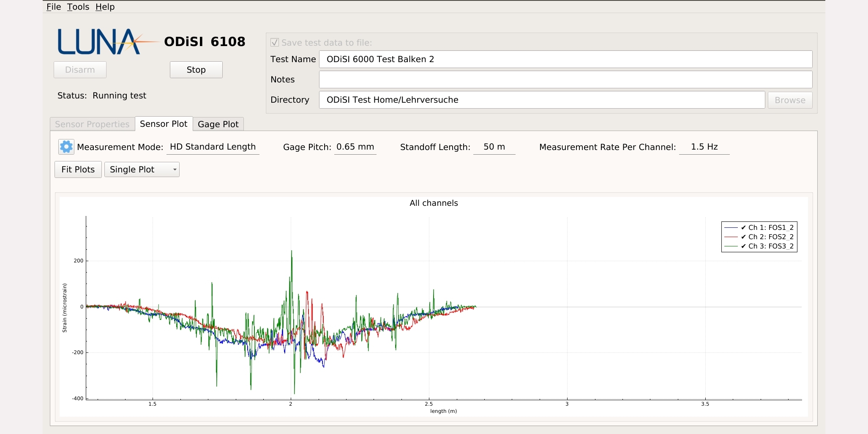The width and height of the screenshot is (868, 434).
Task: Click the Directory path field
Action: (542, 100)
